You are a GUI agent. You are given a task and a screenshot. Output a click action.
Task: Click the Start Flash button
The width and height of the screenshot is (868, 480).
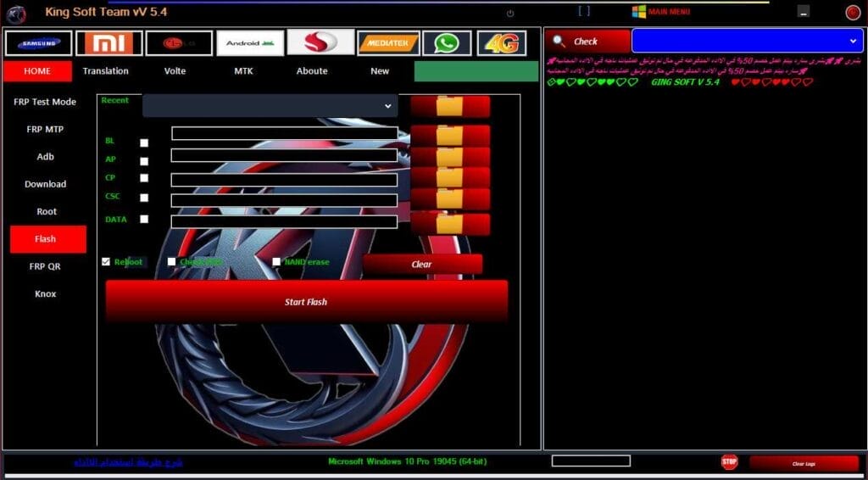pos(306,302)
